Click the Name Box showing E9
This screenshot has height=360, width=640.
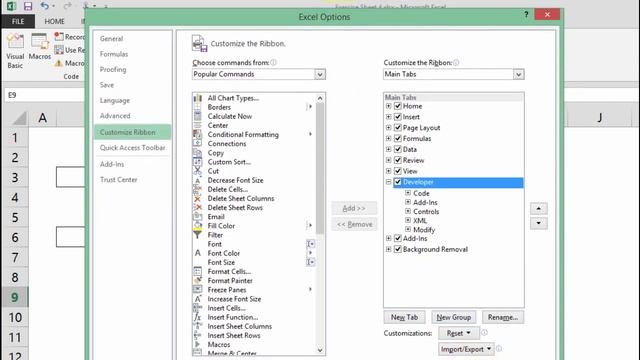coord(44,95)
